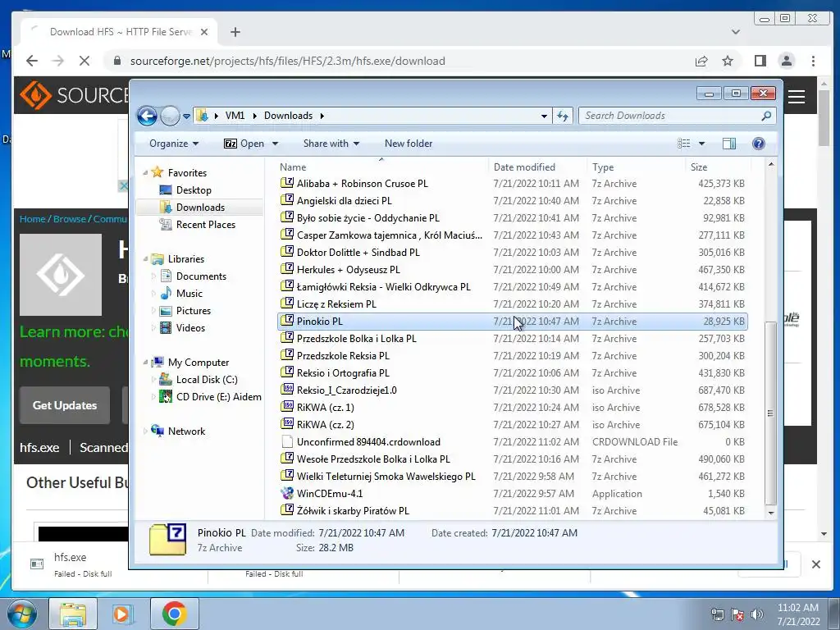The height and width of the screenshot is (630, 840).
Task: Click New folder in the toolbar
Action: click(x=409, y=144)
